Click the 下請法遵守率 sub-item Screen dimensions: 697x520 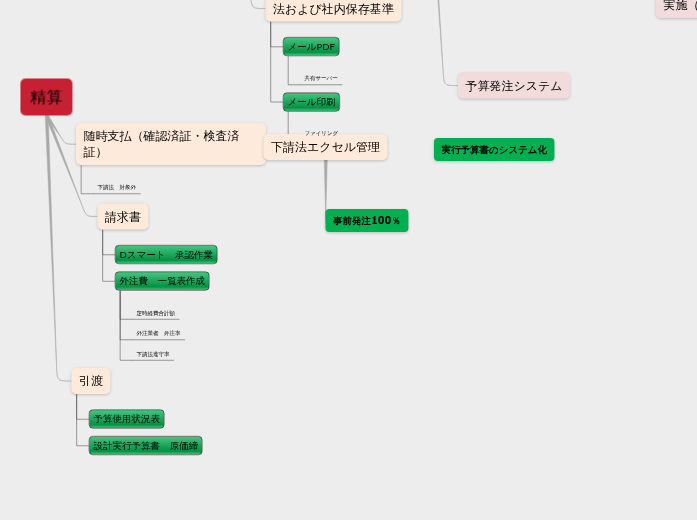pos(153,354)
